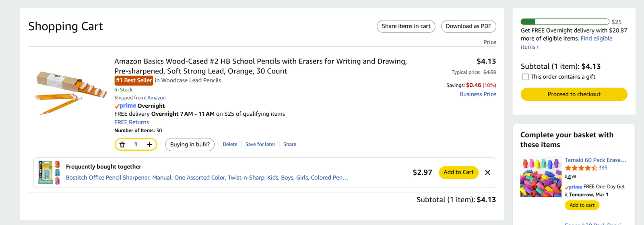The width and height of the screenshot is (644, 225).
Task: Open the pencils product image
Action: pyautogui.click(x=70, y=93)
